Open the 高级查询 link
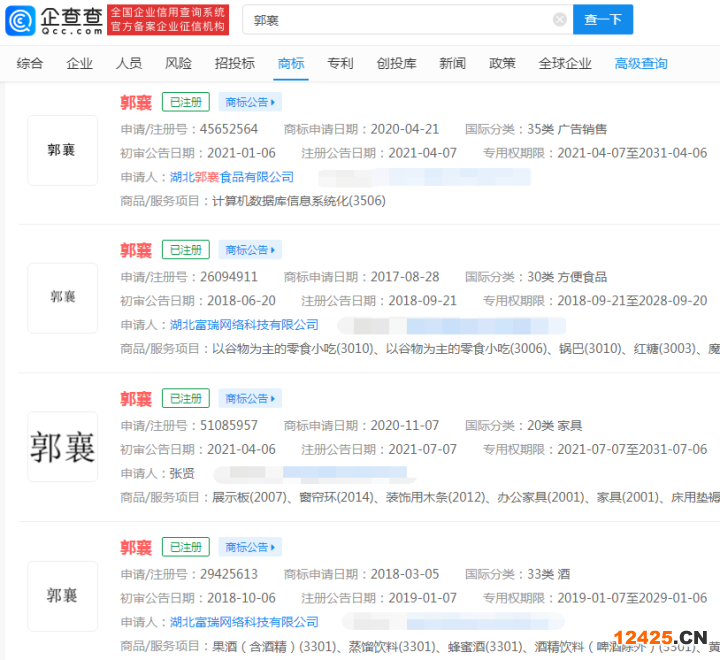 click(x=641, y=63)
